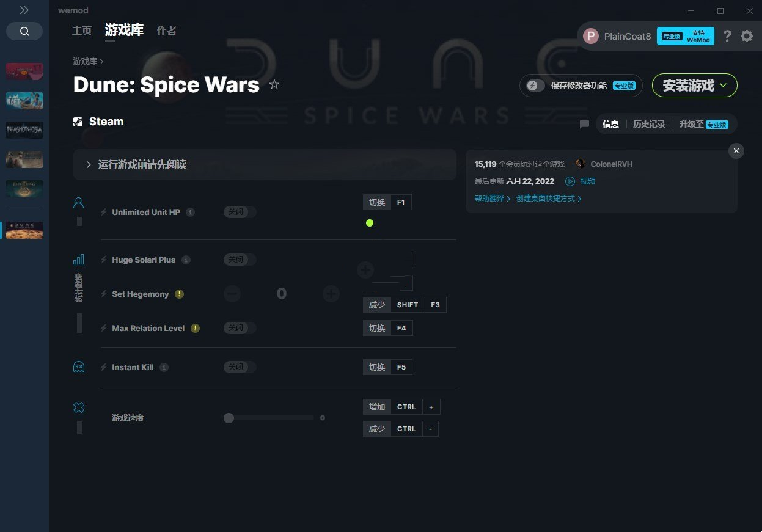762x532 pixels.
Task: Switch to the 作者 creators tab
Action: [x=167, y=31]
